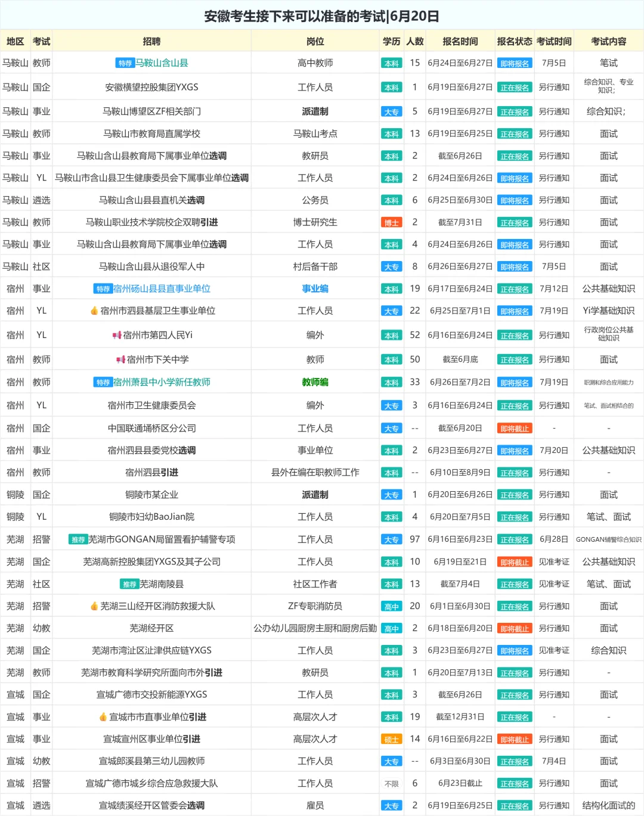644x816 pixels.
Task: Click the flame icon beside 芜湖三山经开区消防救援大队
Action: [x=94, y=606]
